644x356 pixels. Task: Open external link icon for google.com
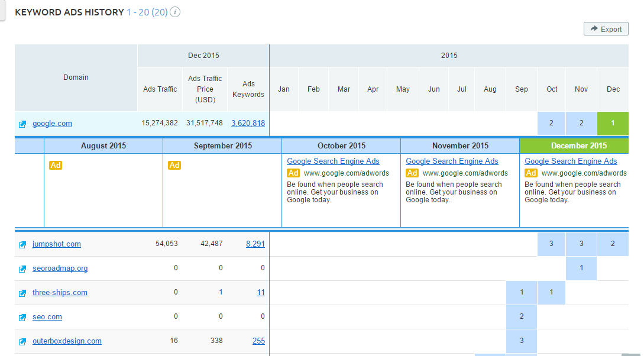(22, 124)
